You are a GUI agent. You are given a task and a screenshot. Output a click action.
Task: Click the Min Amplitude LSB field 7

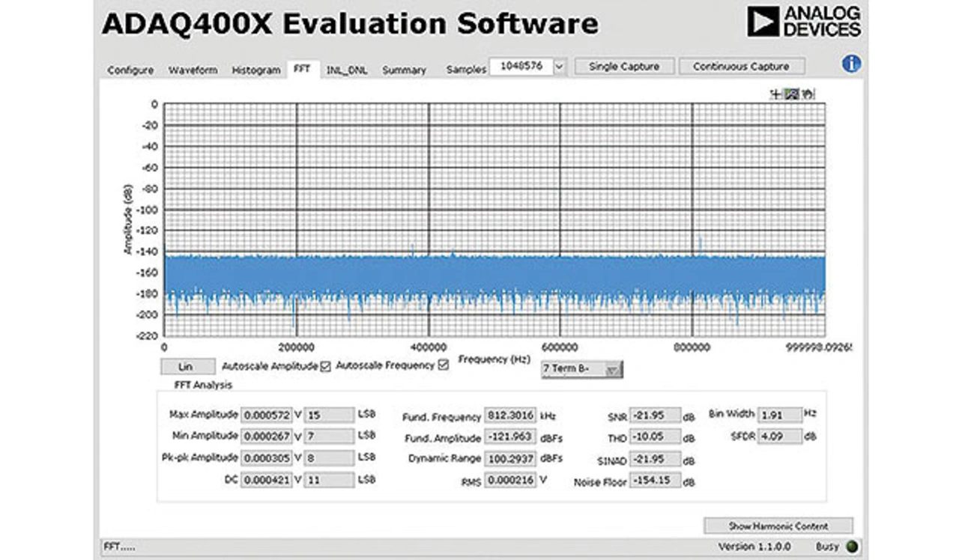point(329,436)
